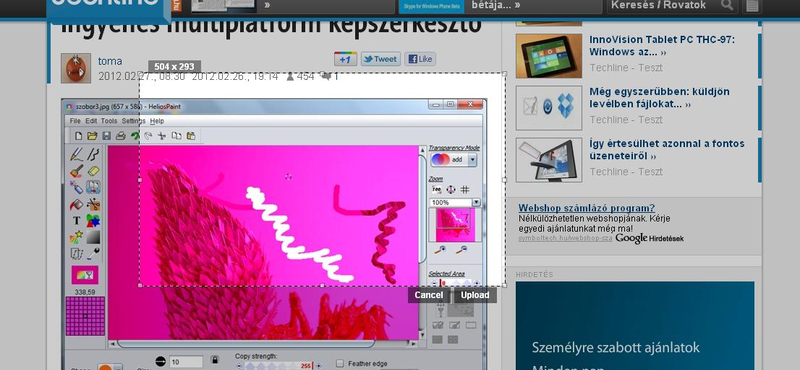Screen dimensions: 800x370
Task: Select the curved line tool
Action: [93, 154]
